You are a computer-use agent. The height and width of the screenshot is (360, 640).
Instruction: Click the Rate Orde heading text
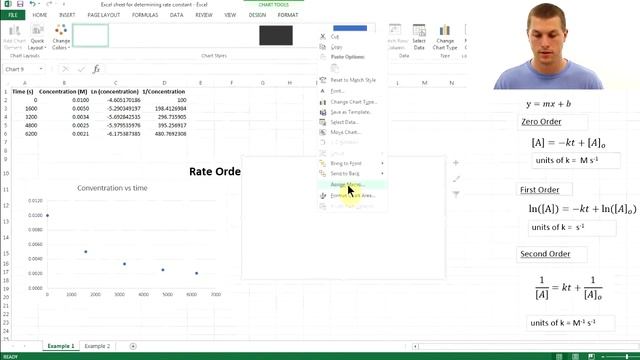pyautogui.click(x=215, y=171)
